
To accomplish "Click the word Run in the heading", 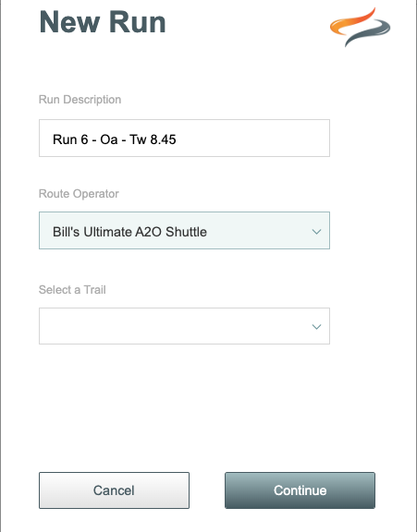I will tap(138, 22).
